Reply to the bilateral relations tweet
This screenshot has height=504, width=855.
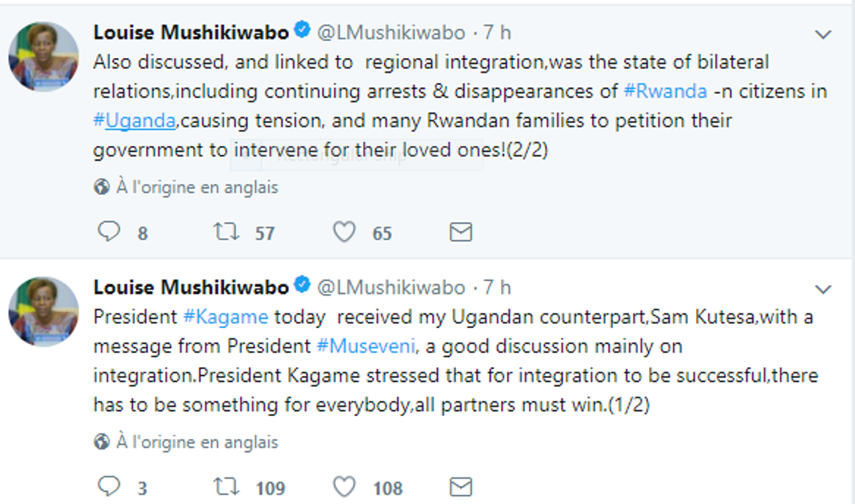109,231
